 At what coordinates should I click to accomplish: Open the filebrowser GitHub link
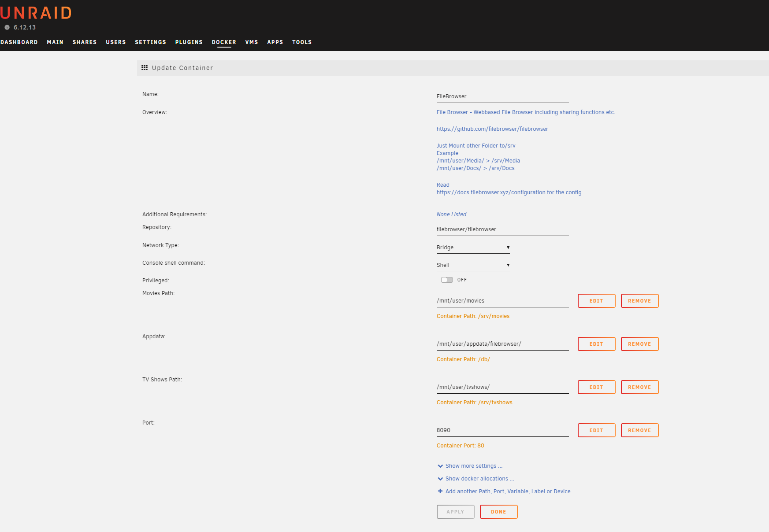[492, 129]
